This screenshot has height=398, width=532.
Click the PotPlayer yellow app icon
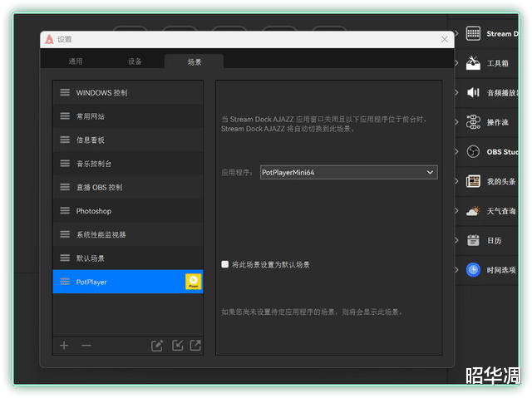(x=194, y=282)
